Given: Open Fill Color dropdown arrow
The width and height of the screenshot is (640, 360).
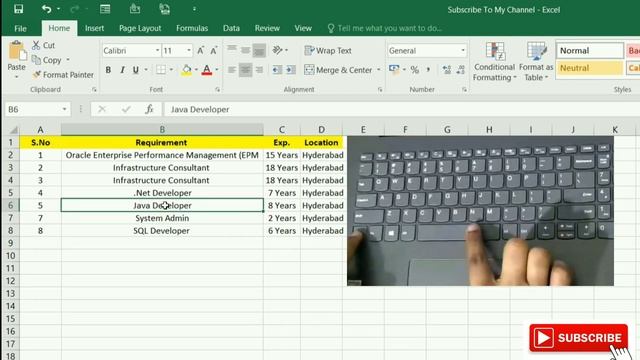Looking at the screenshot, I should click(196, 70).
